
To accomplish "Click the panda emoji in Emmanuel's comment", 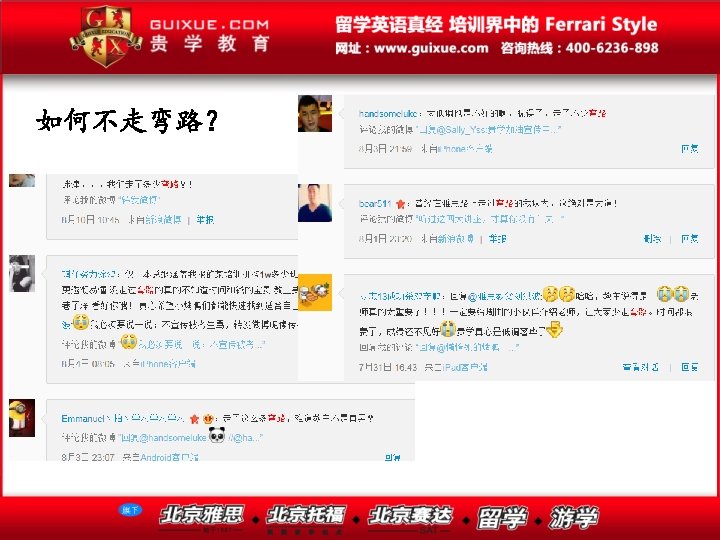I will click(x=217, y=435).
